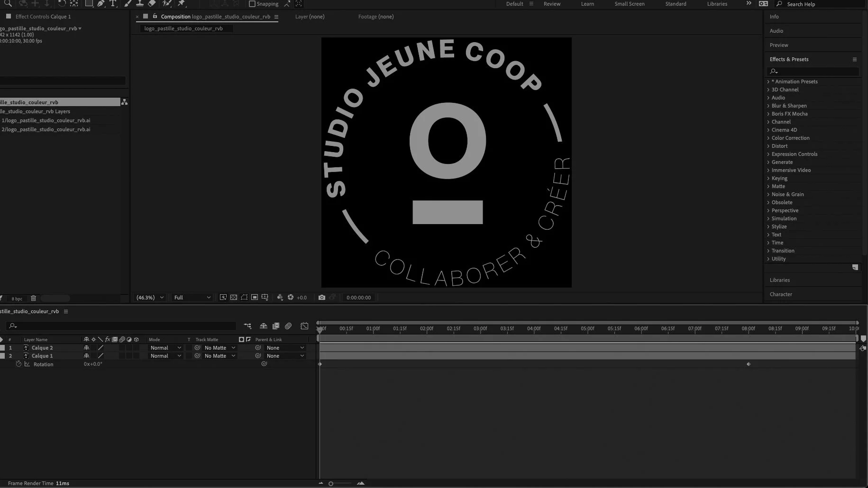Toggle the composition viewer lock icon
868x488 pixels.
tap(155, 16)
